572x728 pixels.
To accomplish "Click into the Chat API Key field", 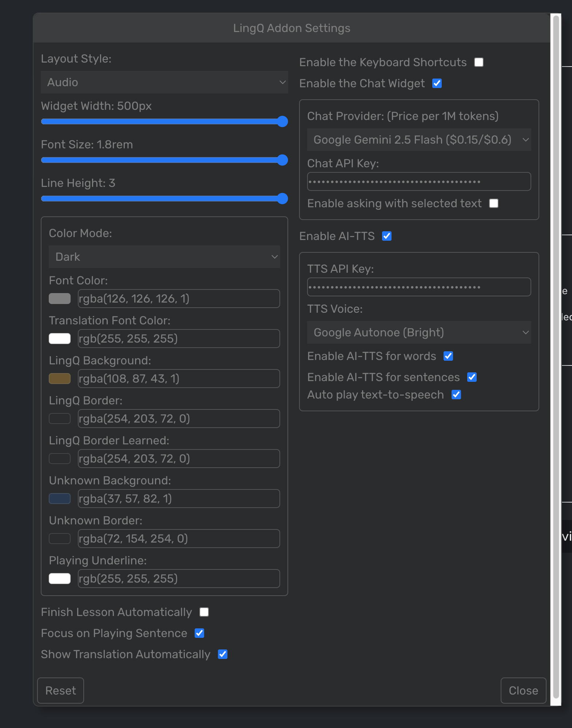I will [x=419, y=181].
